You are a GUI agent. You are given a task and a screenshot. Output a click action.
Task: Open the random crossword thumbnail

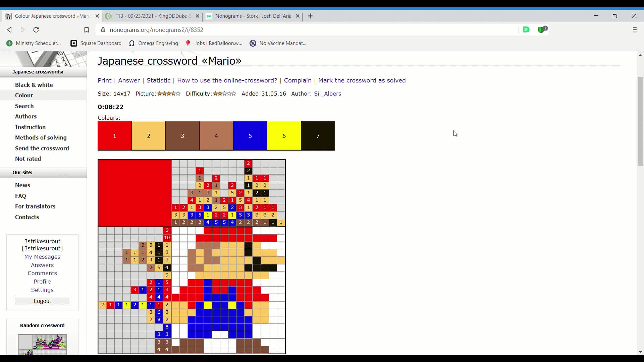coord(42,345)
